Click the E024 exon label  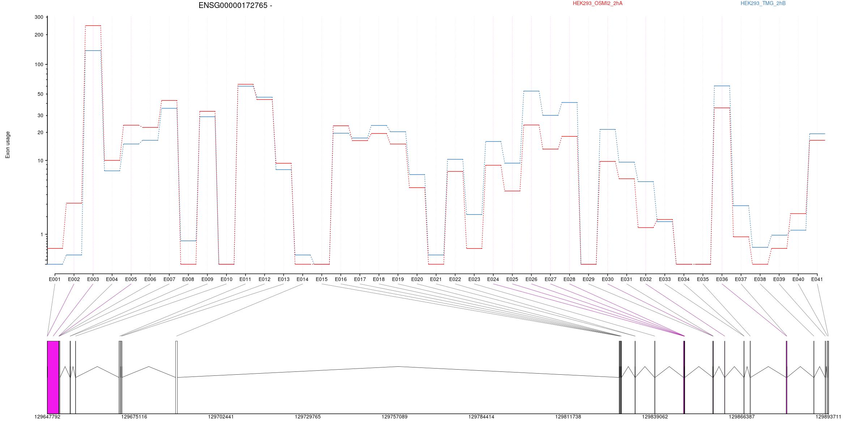493,279
